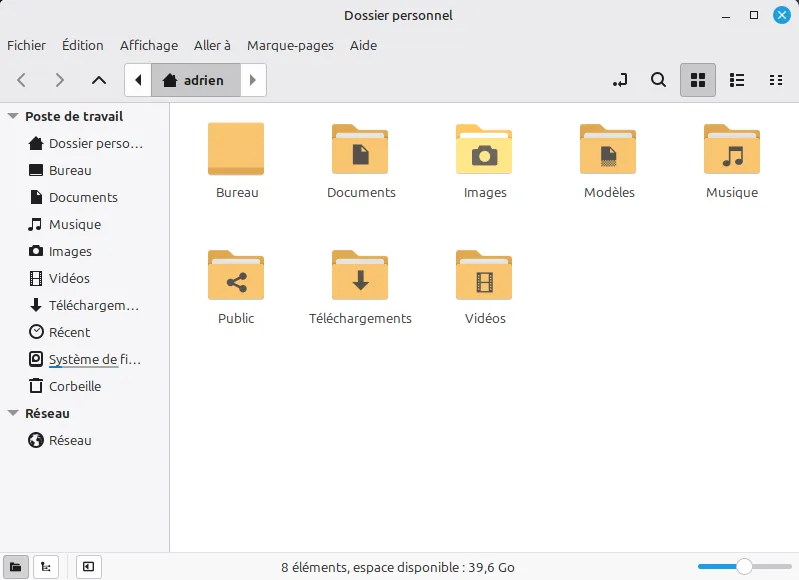Toggle the location text entry icon
This screenshot has width=799, height=580.
click(620, 80)
